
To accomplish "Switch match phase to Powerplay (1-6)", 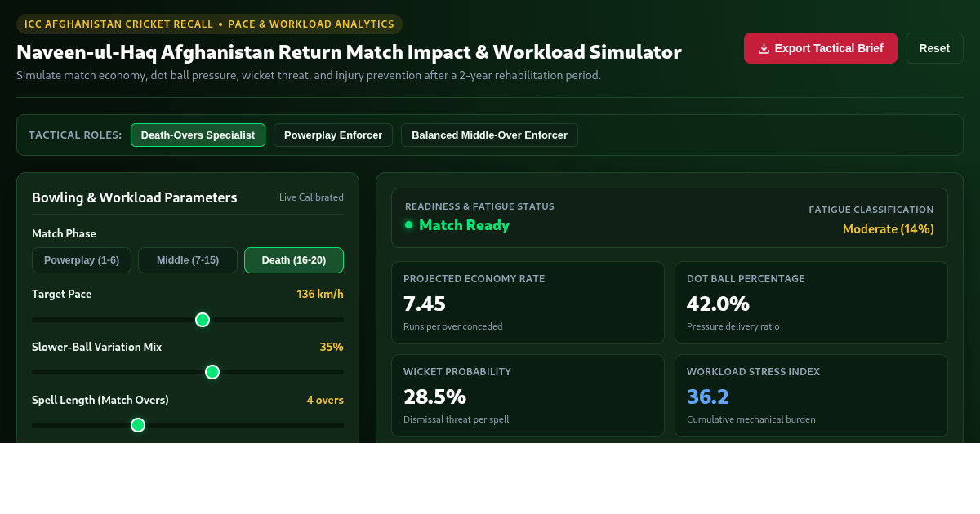I will (82, 260).
